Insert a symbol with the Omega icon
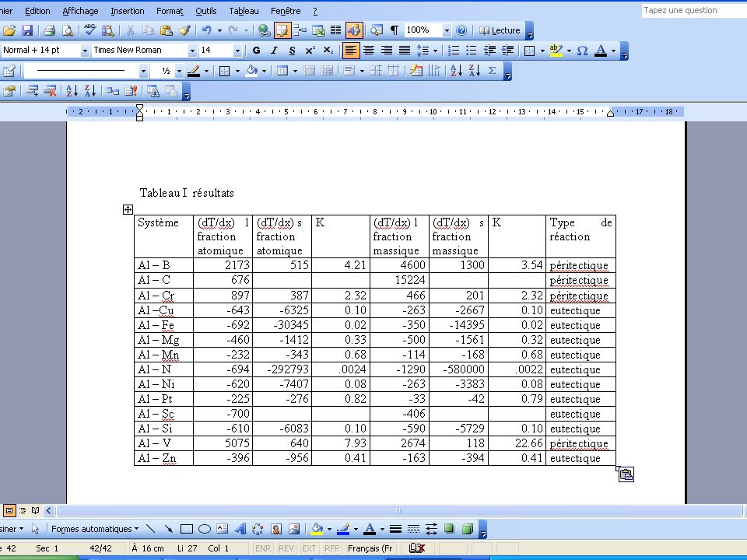747x560 pixels. click(x=582, y=50)
